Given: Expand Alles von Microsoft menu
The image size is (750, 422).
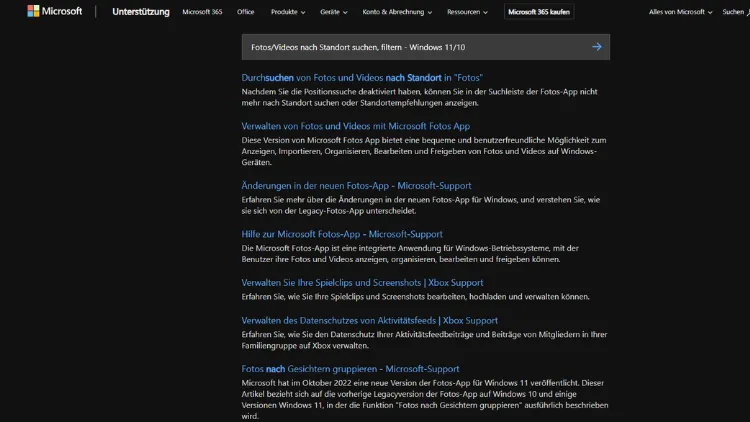Looking at the screenshot, I should [x=680, y=12].
